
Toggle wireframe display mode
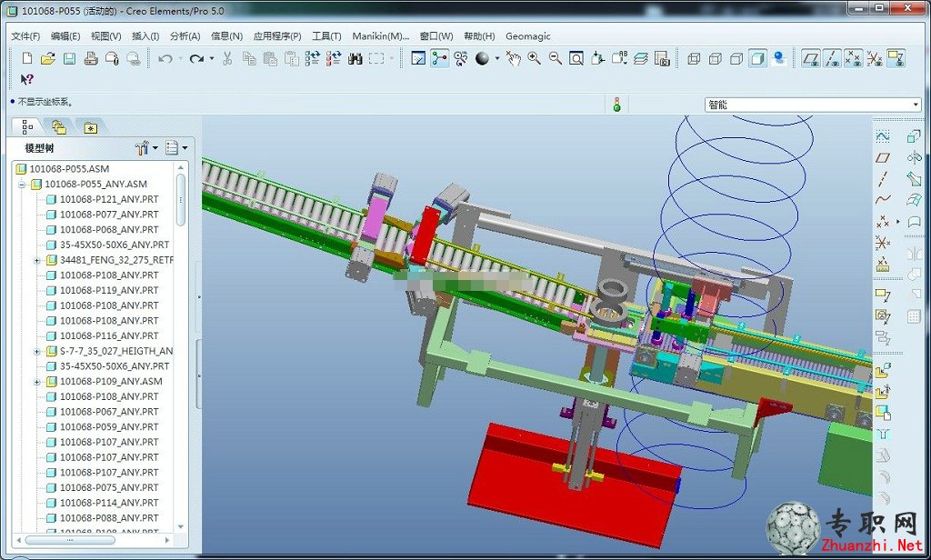[694, 58]
